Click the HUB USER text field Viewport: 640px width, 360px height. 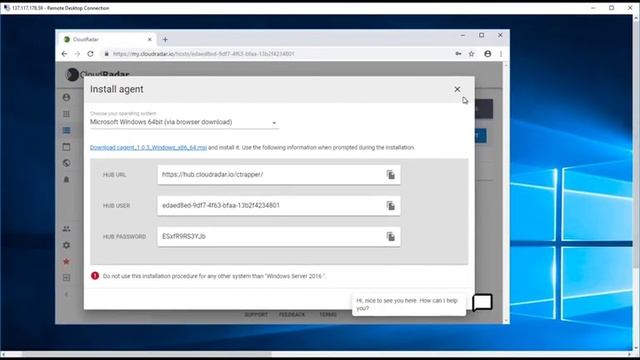point(279,206)
